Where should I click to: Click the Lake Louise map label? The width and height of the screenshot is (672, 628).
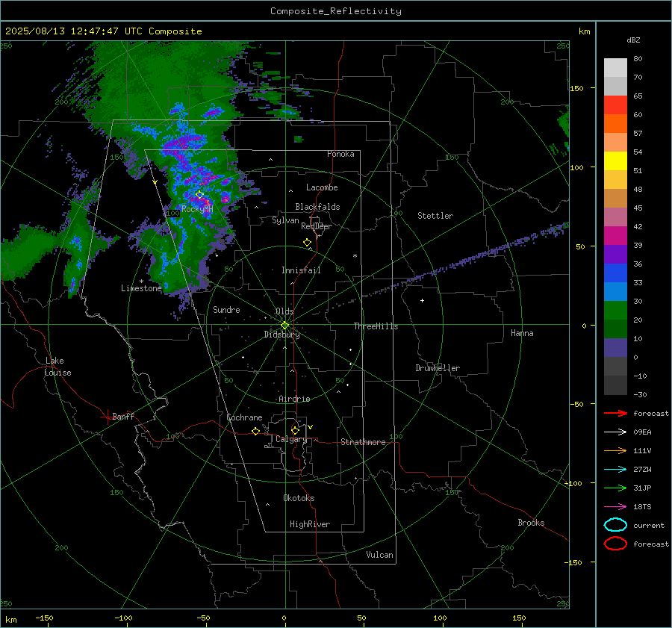click(x=57, y=367)
